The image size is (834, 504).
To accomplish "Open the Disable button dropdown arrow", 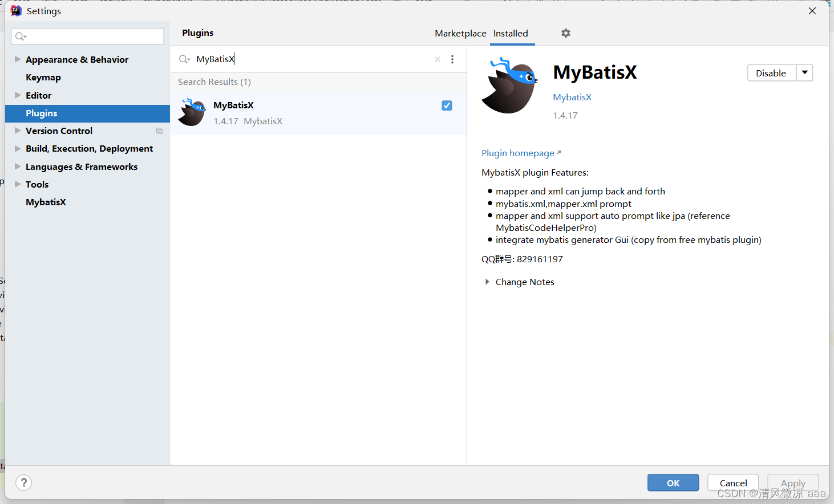I will point(804,72).
